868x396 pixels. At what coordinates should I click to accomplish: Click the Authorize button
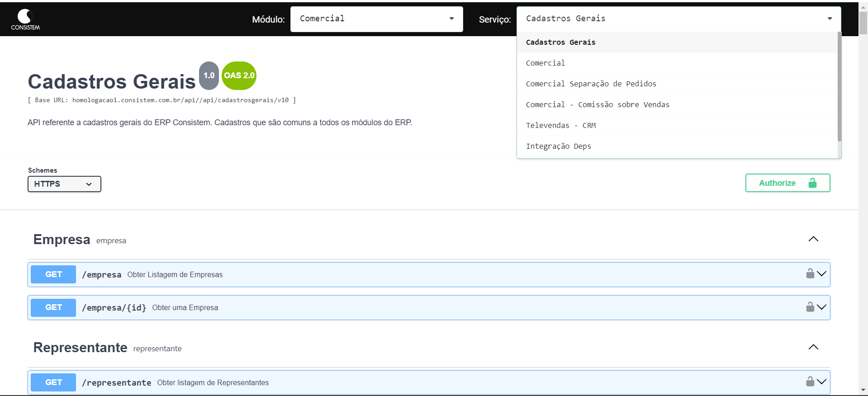[787, 183]
